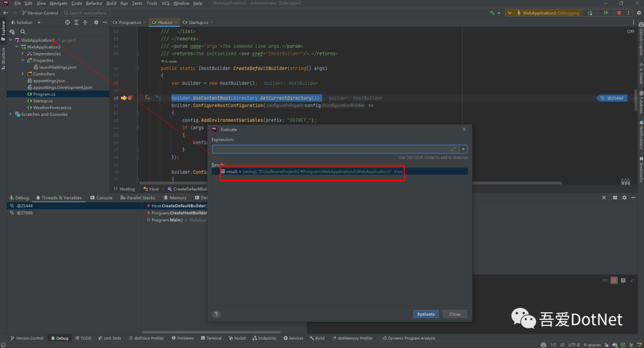Open run configuration chevron dropdown
644x348 pixels.
pos(510,13)
